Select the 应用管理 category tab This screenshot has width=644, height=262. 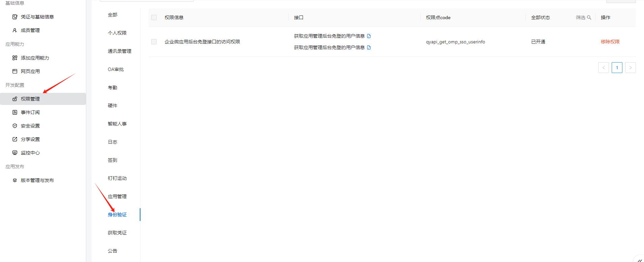tap(117, 196)
